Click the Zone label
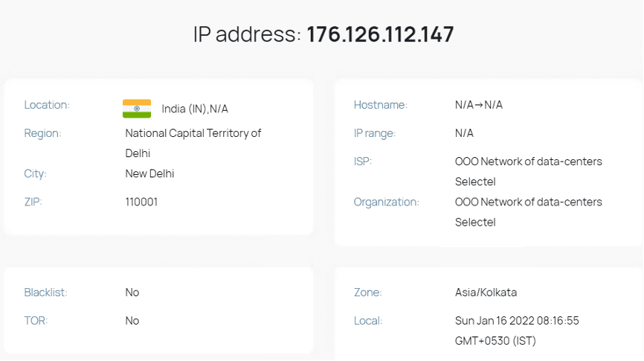 coord(368,293)
